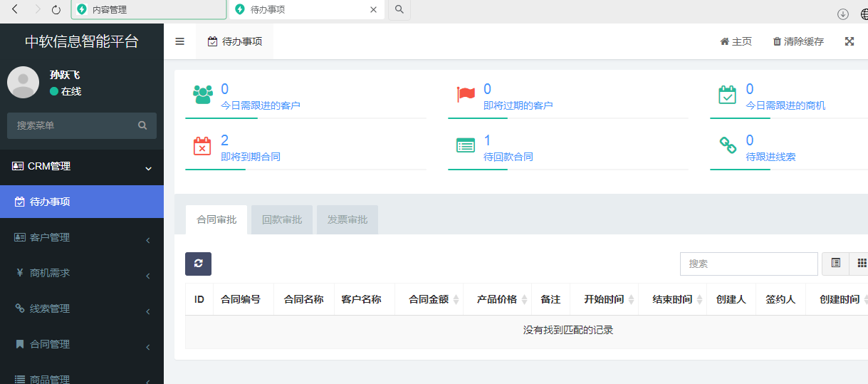Open 客户管理 sidebar menu
This screenshot has height=384, width=868.
82,237
